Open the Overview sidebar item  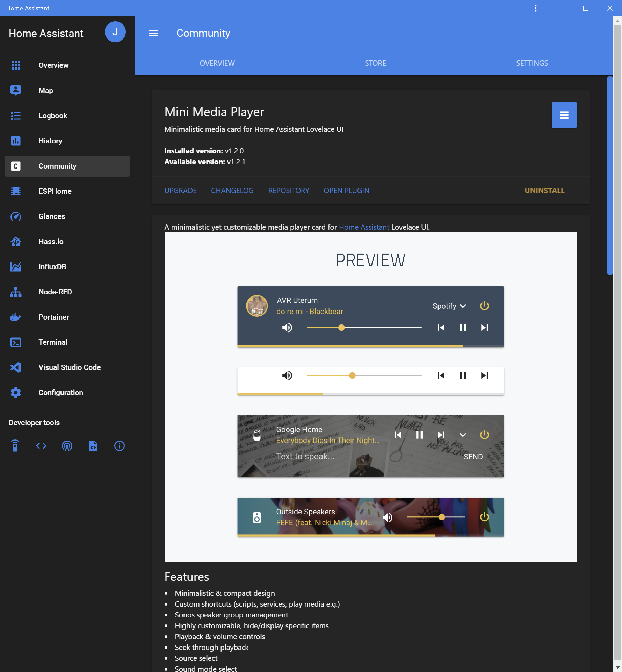pyautogui.click(x=67, y=65)
